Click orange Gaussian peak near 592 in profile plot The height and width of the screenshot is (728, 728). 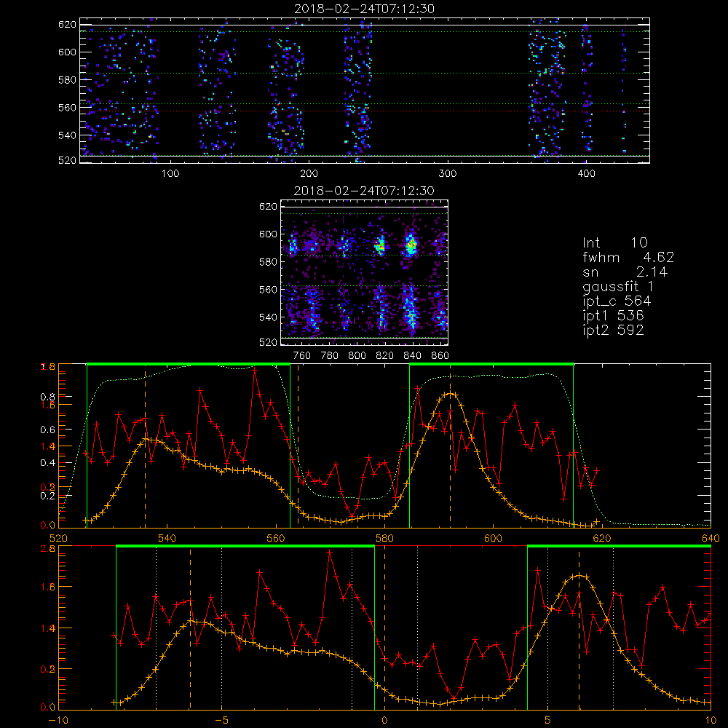(449, 394)
